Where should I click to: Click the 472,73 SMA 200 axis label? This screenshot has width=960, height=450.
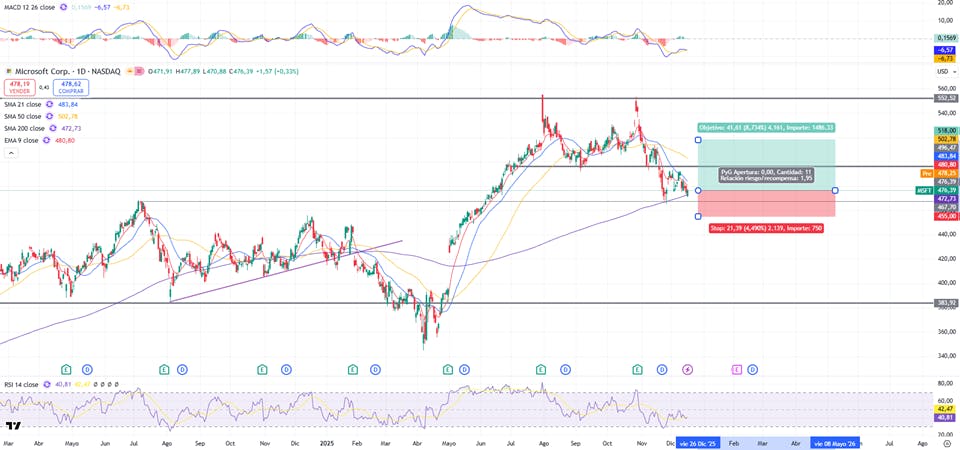pos(946,199)
